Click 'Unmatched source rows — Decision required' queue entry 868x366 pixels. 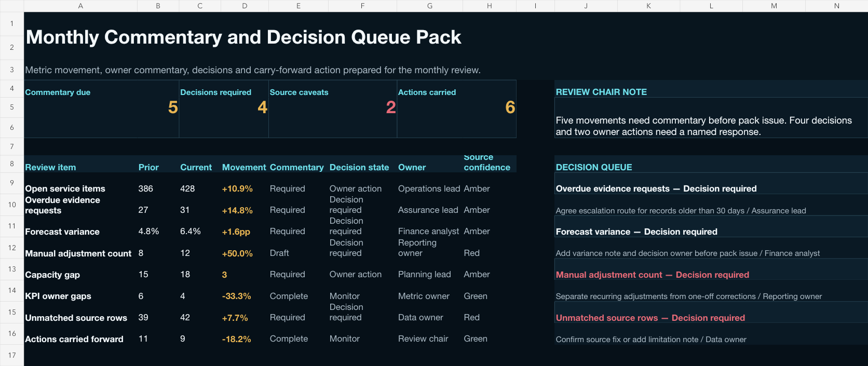click(x=650, y=318)
